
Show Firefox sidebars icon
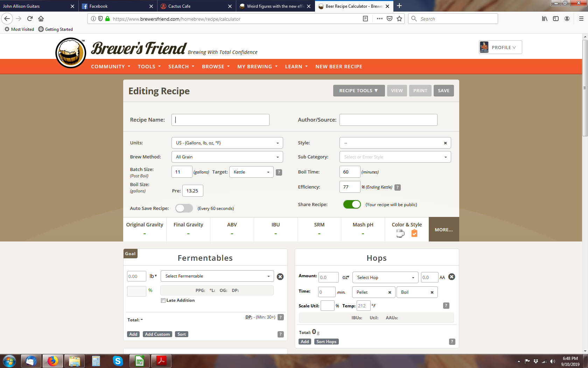[556, 19]
